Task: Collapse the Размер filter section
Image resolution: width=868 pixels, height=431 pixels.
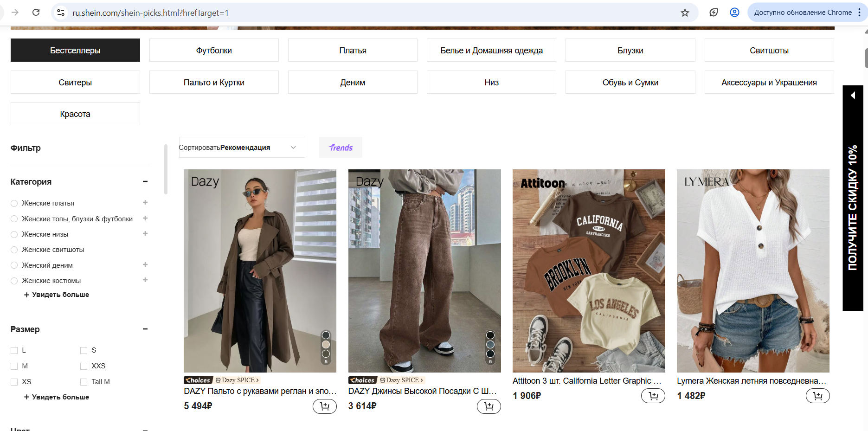Action: (145, 329)
